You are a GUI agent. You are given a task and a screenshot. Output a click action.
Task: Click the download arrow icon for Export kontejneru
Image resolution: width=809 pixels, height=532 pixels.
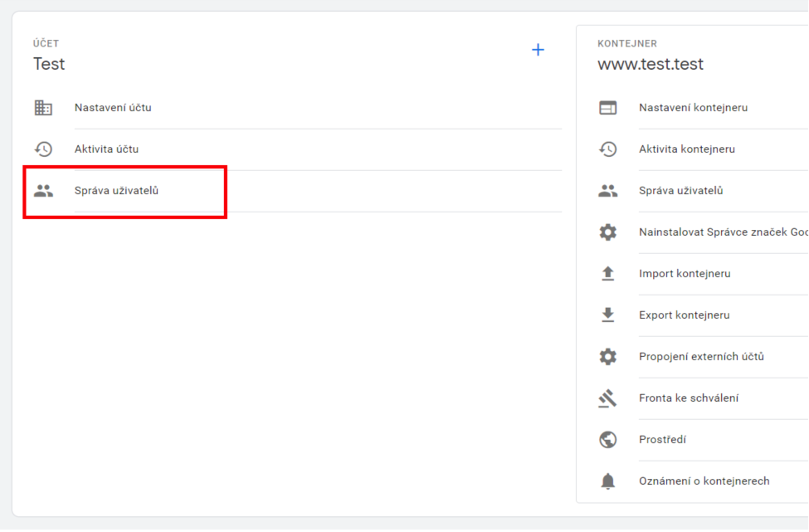607,315
